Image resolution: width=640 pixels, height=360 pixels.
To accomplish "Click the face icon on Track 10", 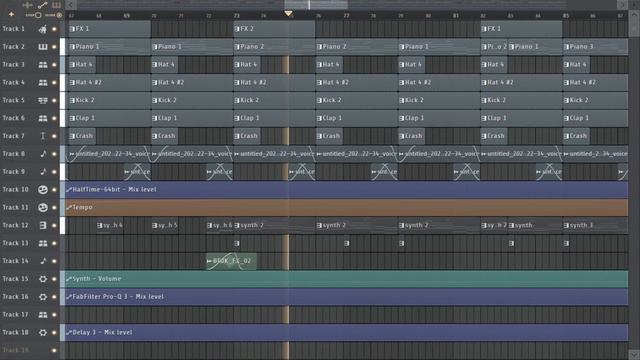I will pos(43,190).
